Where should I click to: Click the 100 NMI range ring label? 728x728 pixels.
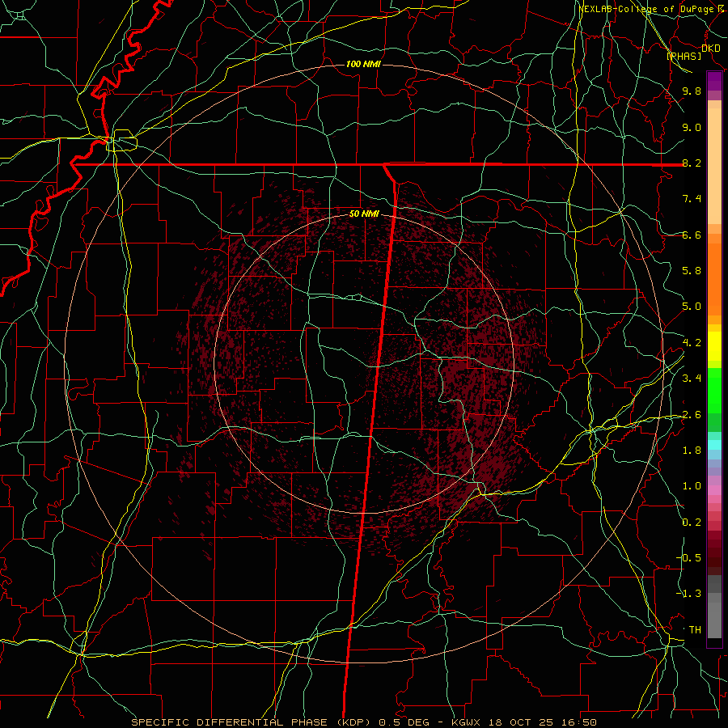[363, 64]
